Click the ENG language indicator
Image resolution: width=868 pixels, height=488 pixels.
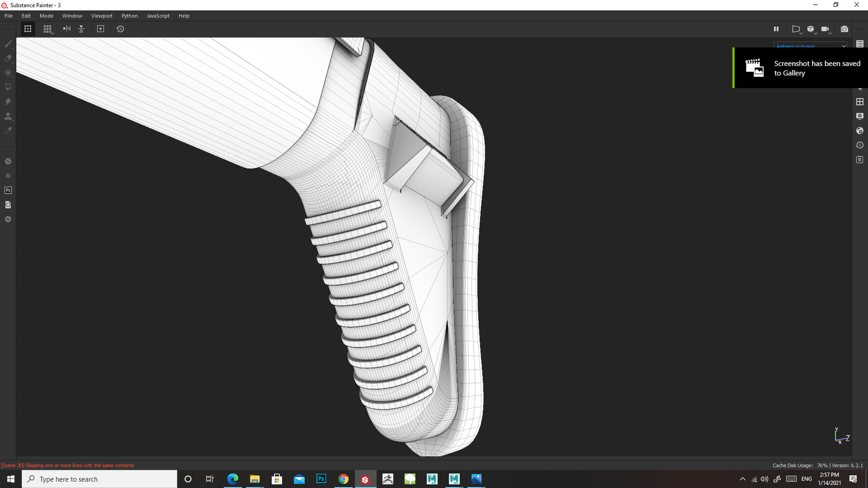(807, 479)
